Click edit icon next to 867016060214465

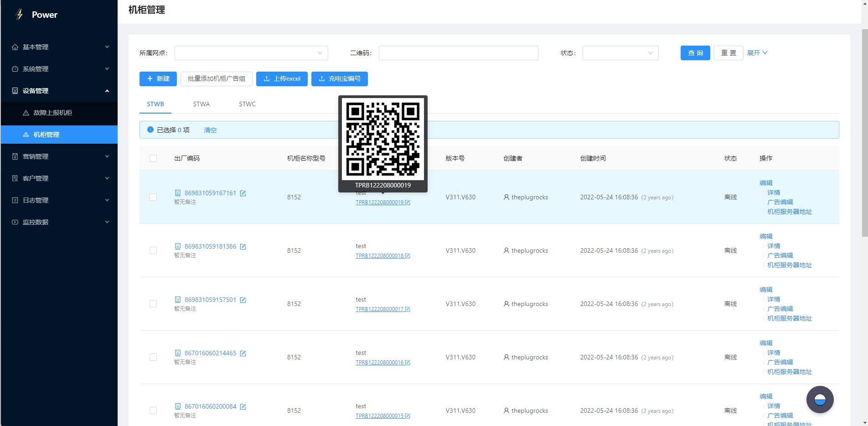(x=243, y=353)
